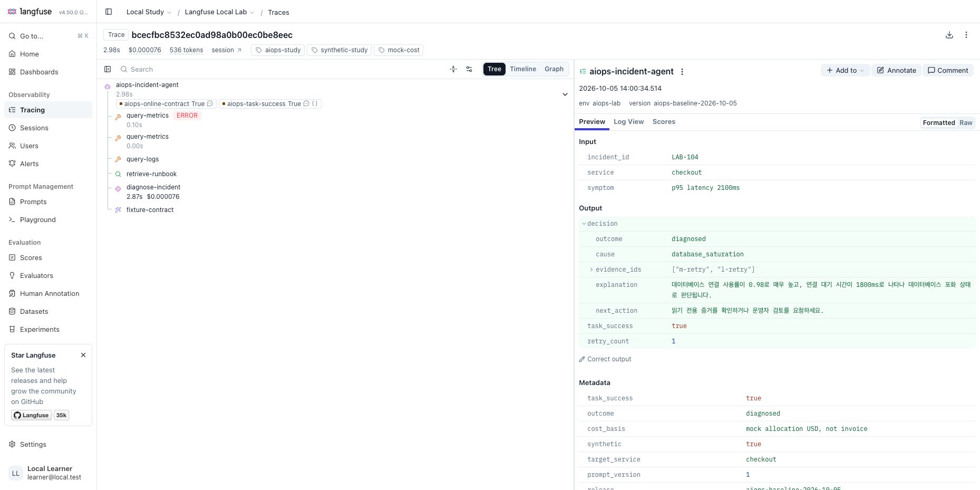Click the Correct output link

605,359
